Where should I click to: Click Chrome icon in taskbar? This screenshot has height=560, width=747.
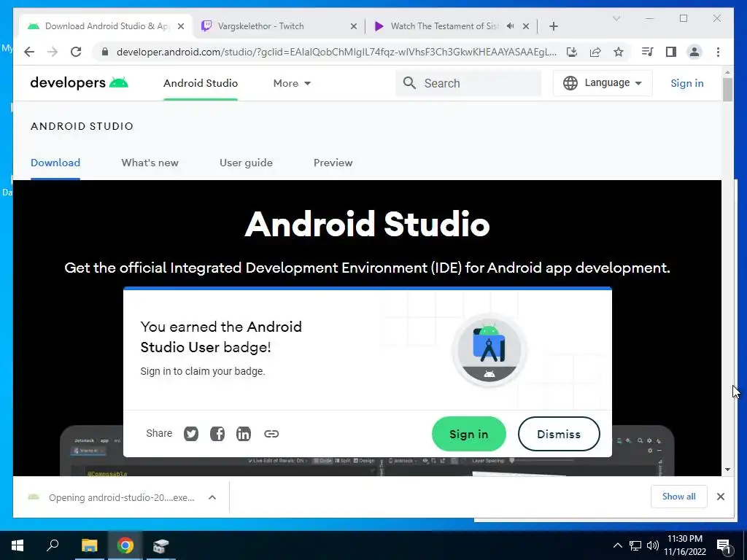125,545
